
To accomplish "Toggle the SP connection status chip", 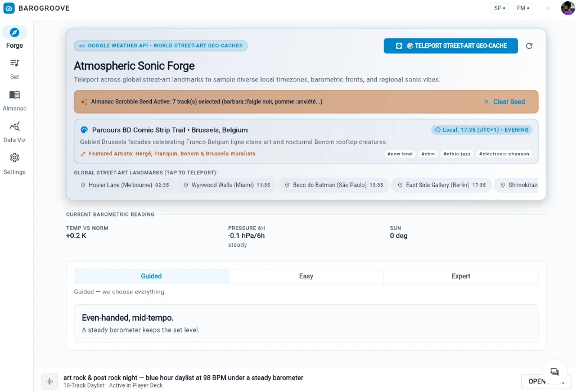I will (499, 8).
